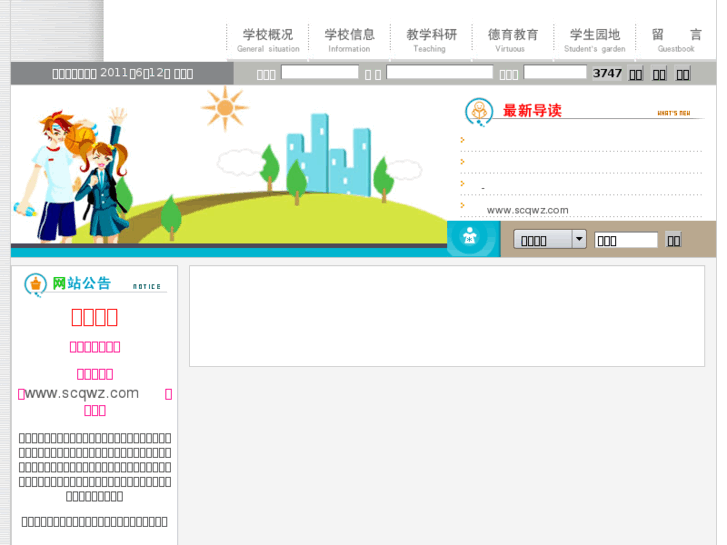Open the 留言 Guestbook menu

click(x=676, y=40)
